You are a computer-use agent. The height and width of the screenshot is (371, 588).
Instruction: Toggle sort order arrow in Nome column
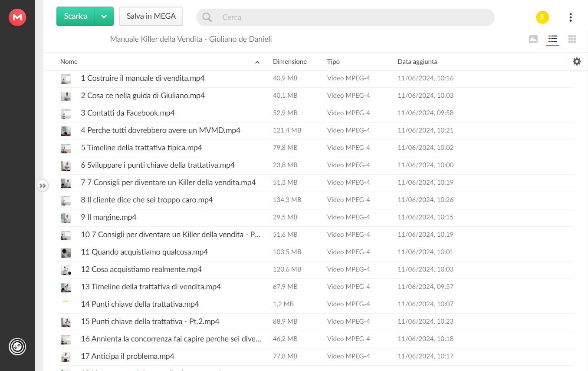click(257, 62)
